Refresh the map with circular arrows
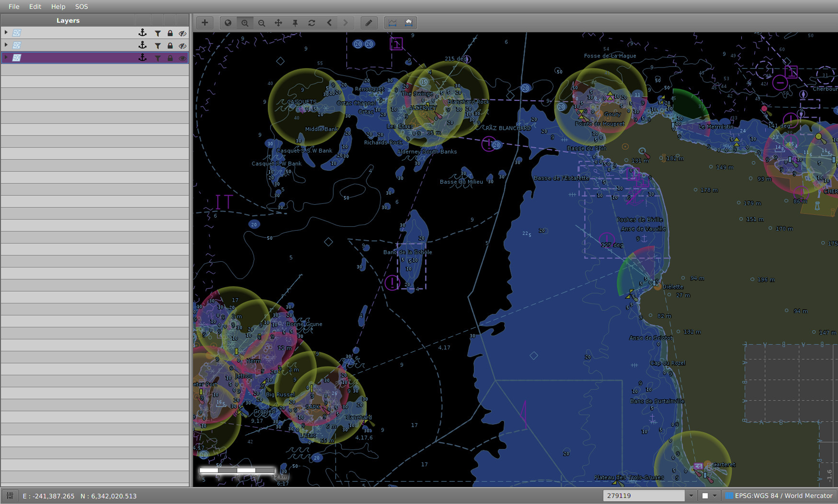 pos(312,23)
